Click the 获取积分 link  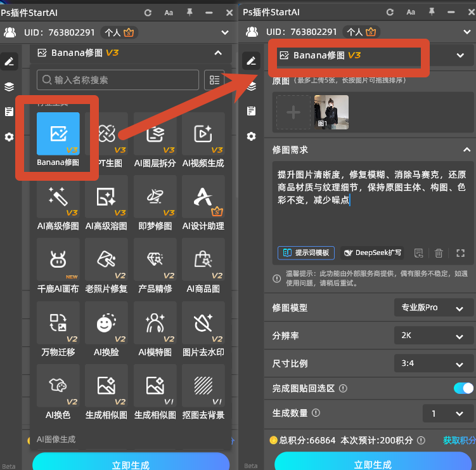[460, 440]
